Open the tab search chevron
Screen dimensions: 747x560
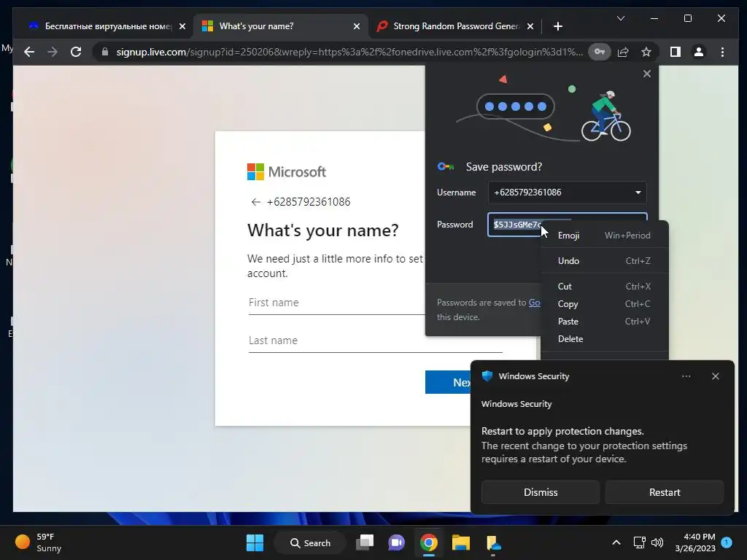point(621,18)
